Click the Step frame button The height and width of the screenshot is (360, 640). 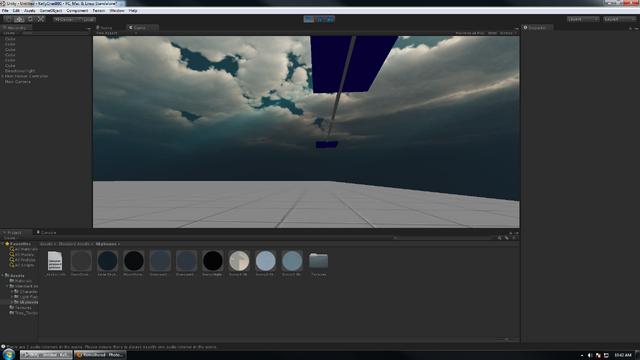330,19
